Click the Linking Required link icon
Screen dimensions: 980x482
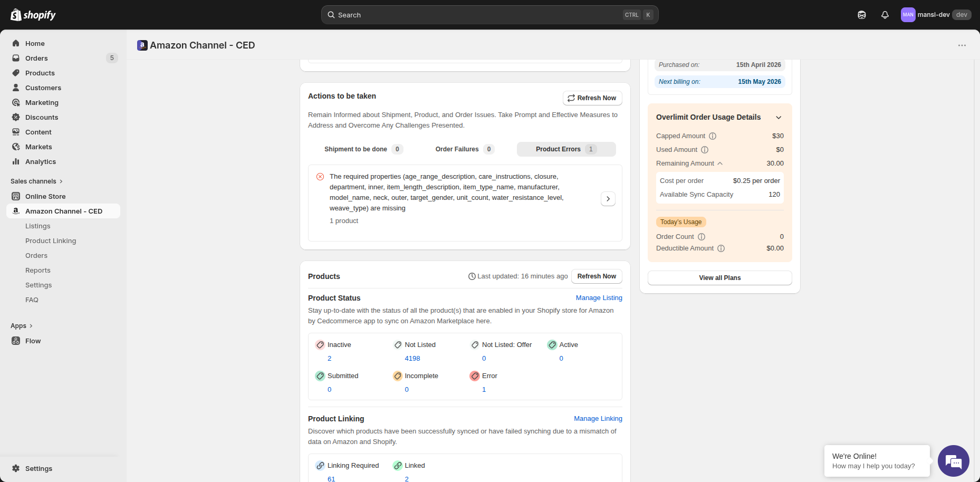pos(320,466)
